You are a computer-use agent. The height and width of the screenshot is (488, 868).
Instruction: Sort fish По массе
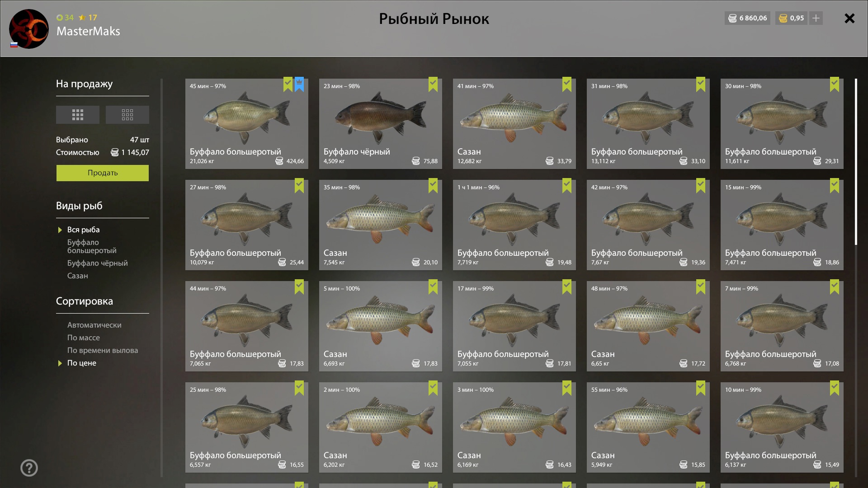coord(84,338)
